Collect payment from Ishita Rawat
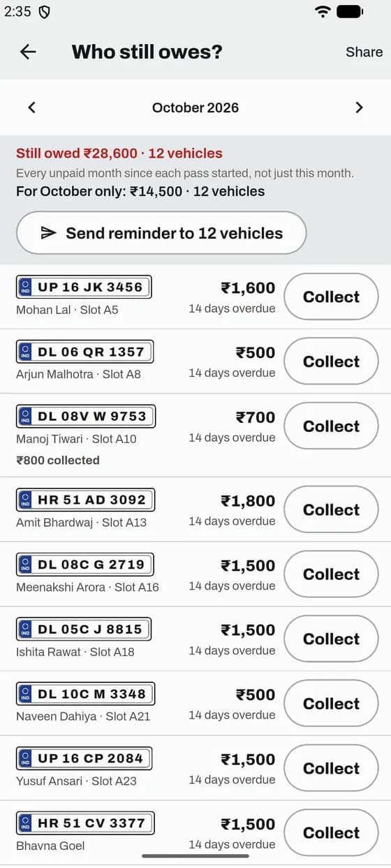The width and height of the screenshot is (391, 868). pos(331,639)
